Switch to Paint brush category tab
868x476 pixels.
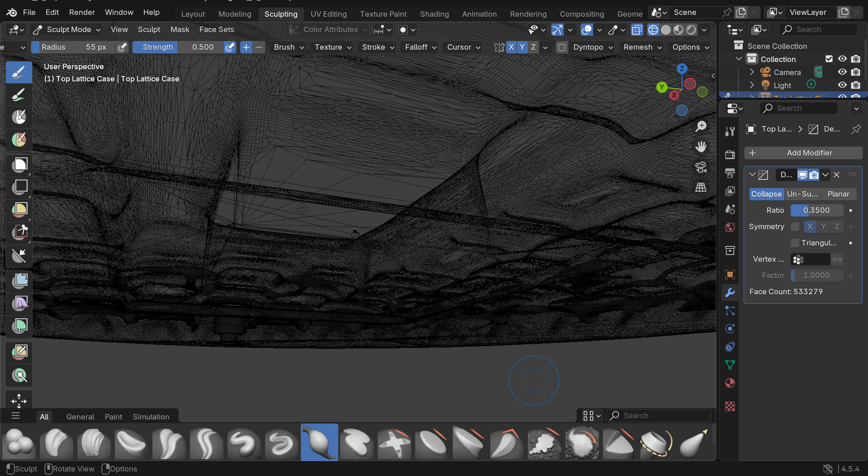(x=114, y=417)
